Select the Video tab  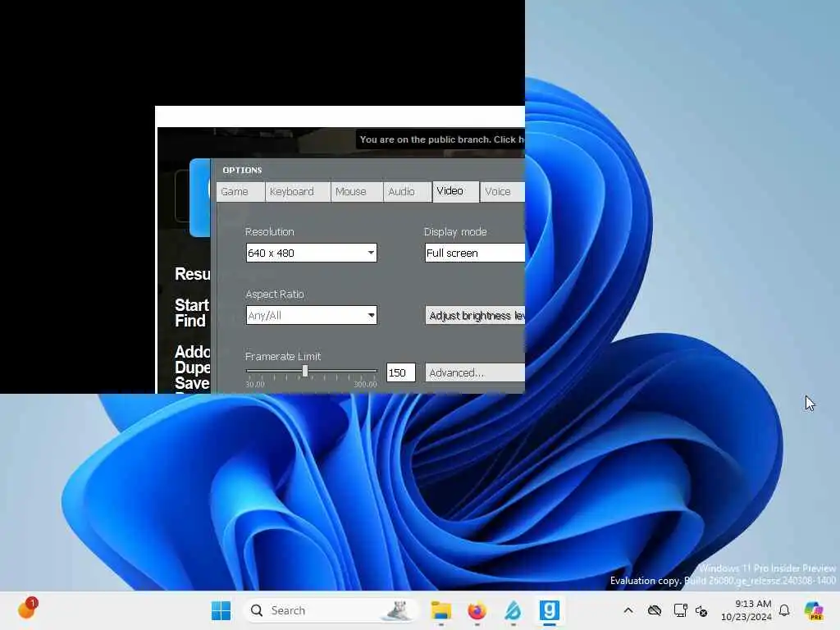[455, 191]
